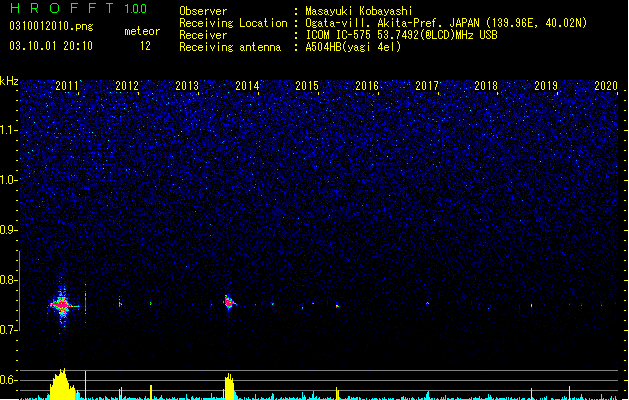629x400 pixels.
Task: Click the 2014 time axis label
Action: pos(247,86)
